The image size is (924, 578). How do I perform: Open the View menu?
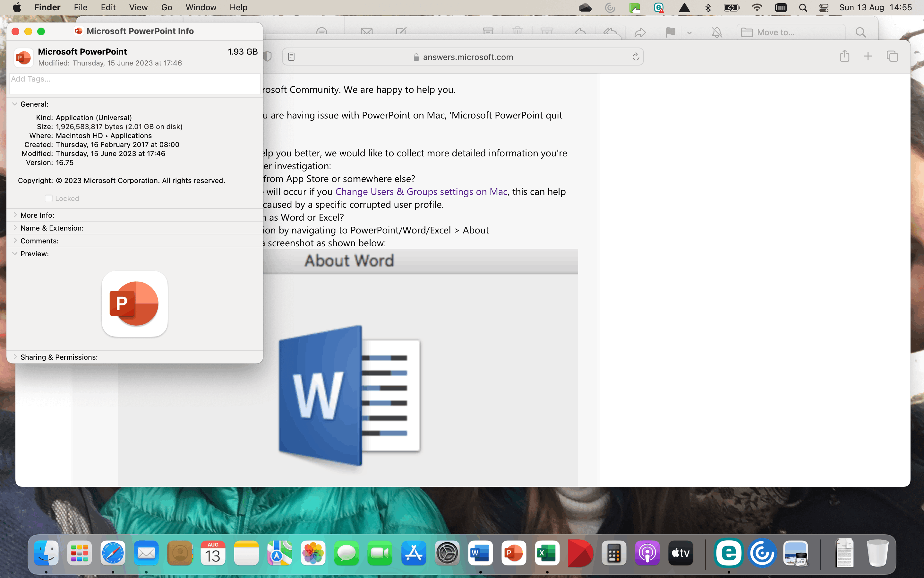click(138, 7)
